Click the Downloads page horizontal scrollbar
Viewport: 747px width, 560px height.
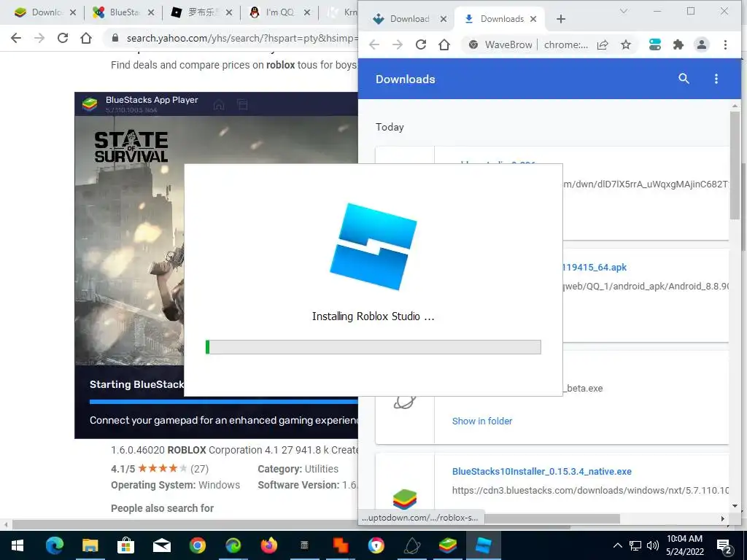pos(553,518)
